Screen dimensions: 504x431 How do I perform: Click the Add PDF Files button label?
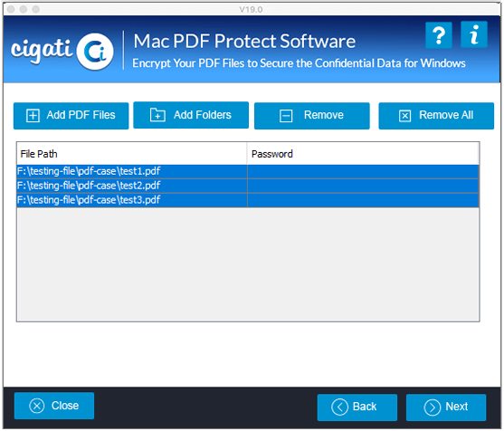[81, 115]
